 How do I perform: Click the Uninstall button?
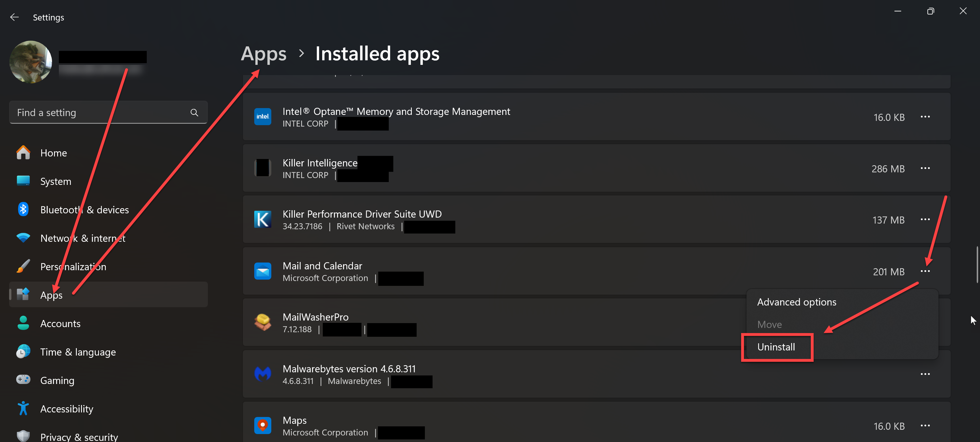pos(776,347)
